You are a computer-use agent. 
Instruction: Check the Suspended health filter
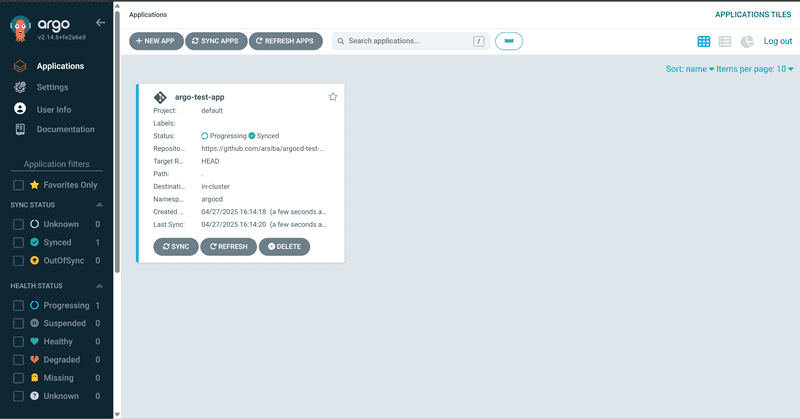click(x=18, y=324)
